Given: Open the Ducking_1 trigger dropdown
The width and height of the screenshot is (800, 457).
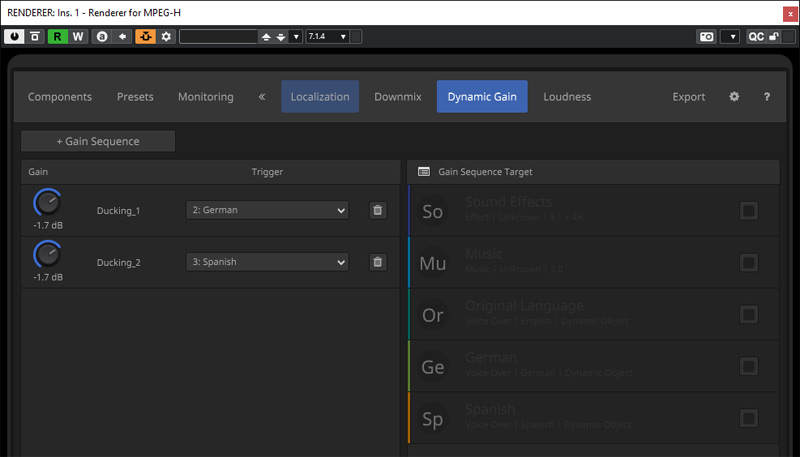Looking at the screenshot, I should tap(267, 210).
